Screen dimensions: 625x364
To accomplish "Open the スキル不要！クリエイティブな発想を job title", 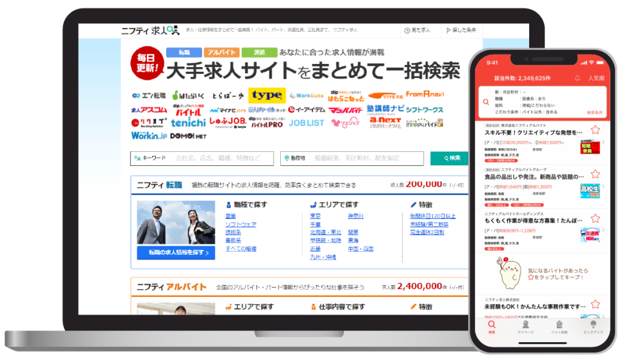I will coord(533,133).
